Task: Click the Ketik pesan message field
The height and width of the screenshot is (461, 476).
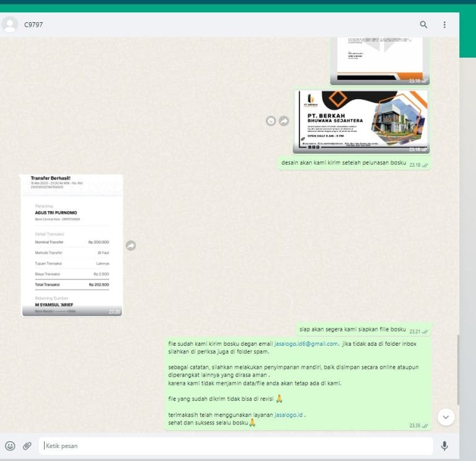Action: (x=236, y=446)
